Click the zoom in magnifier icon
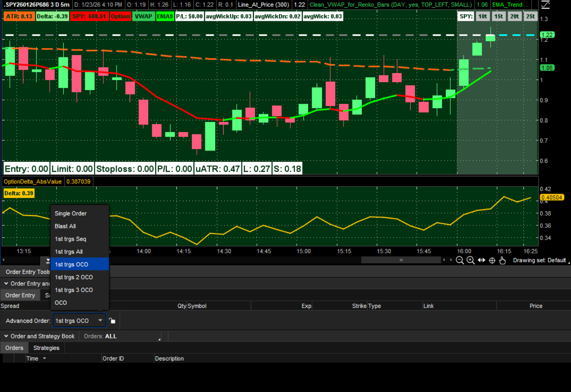This screenshot has width=571, height=392. pyautogui.click(x=471, y=261)
